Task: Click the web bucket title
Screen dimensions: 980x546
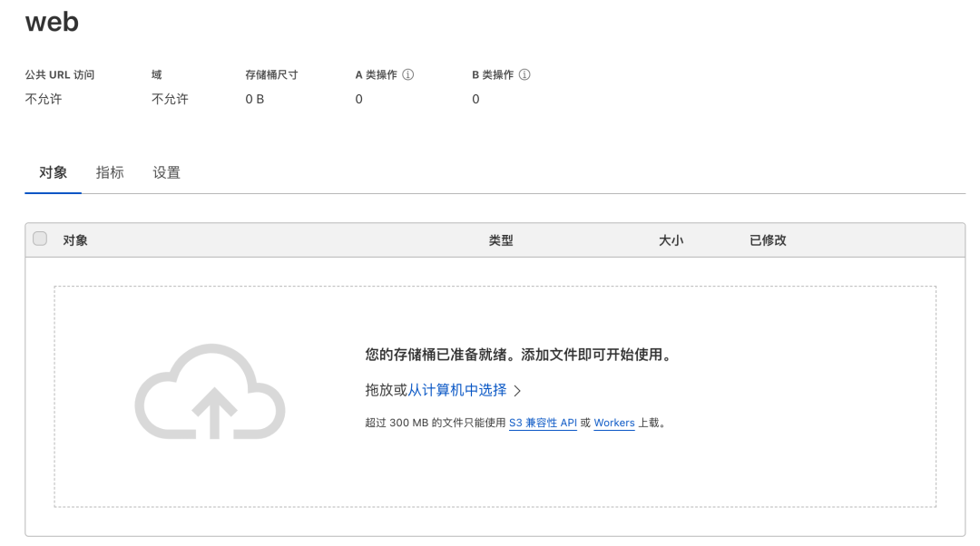Action: tap(52, 22)
